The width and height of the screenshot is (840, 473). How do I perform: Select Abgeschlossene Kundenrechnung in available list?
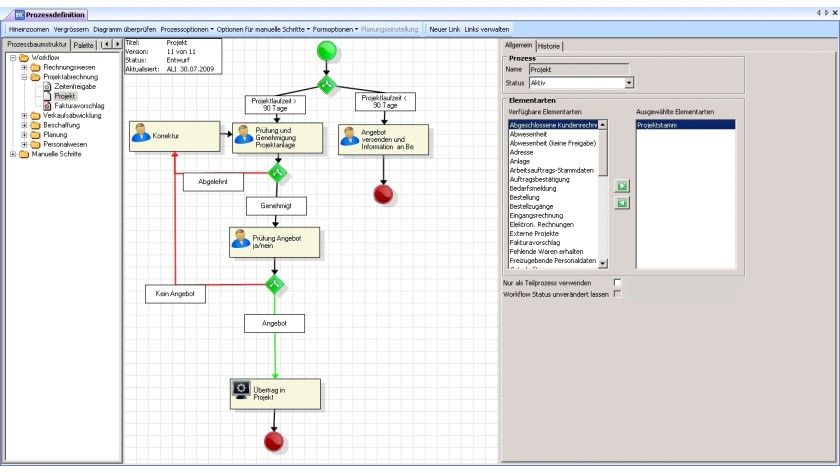(553, 125)
